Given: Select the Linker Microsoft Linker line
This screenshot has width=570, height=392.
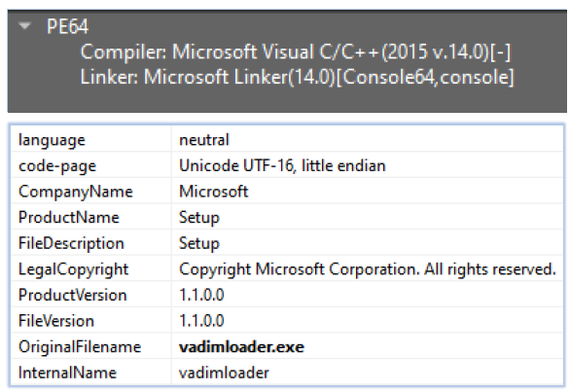Looking at the screenshot, I should click(x=297, y=77).
